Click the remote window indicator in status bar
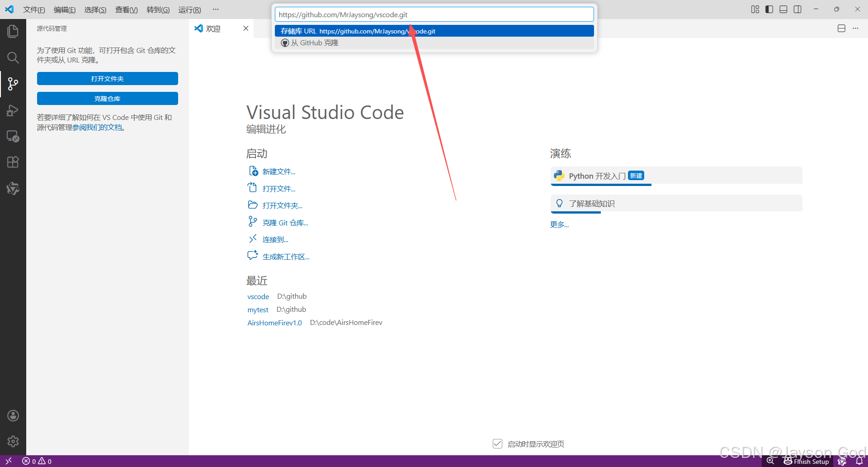868x467 pixels. click(8, 461)
